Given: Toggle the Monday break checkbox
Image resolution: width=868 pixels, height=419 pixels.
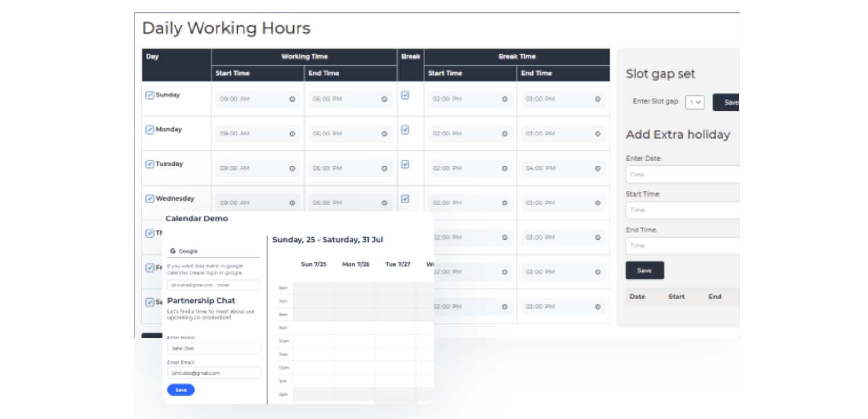Looking at the screenshot, I should [x=405, y=130].
